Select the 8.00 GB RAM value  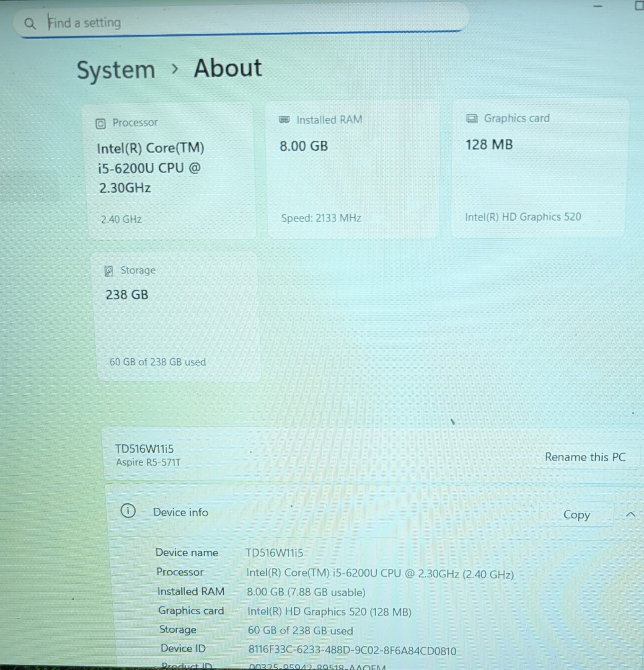coord(304,146)
